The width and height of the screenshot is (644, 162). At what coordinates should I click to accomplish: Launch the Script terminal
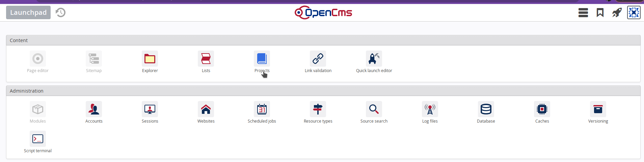(37, 139)
